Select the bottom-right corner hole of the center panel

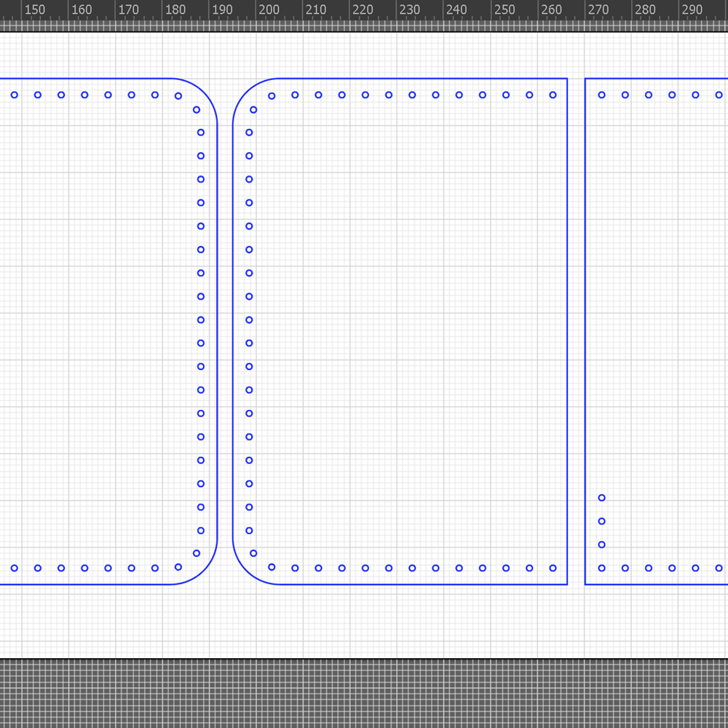click(x=553, y=568)
